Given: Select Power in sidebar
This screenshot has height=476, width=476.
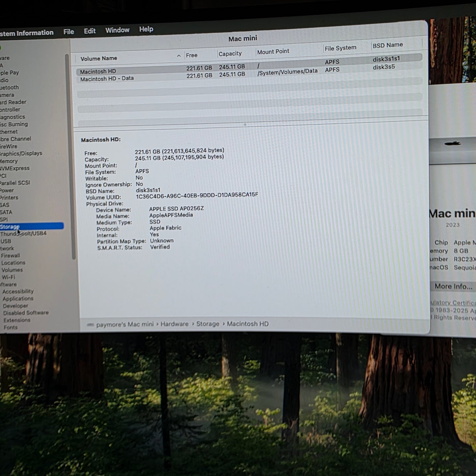Looking at the screenshot, I should (x=7, y=190).
